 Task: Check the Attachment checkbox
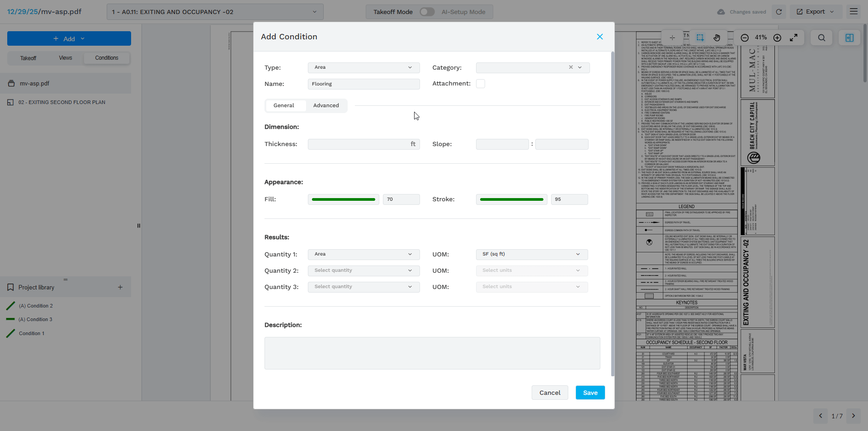point(481,84)
